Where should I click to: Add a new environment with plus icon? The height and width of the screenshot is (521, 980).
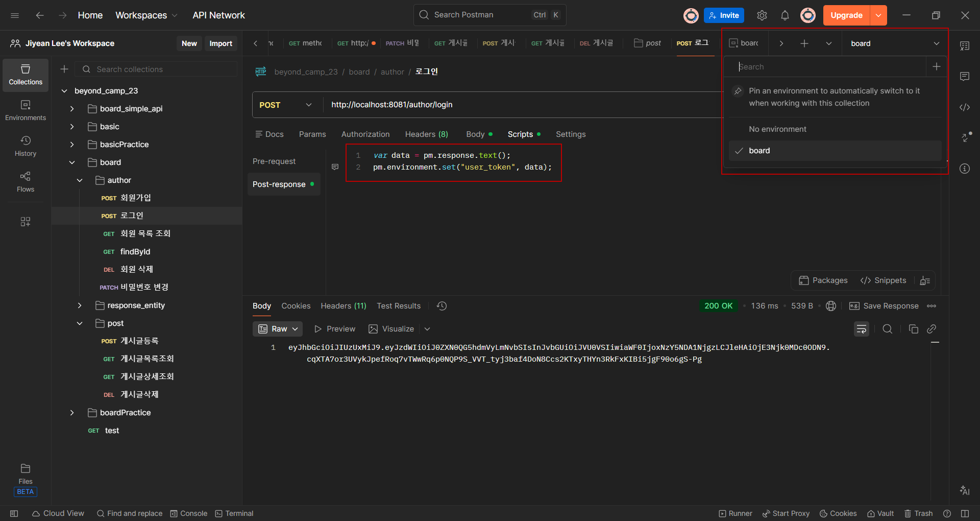pyautogui.click(x=937, y=66)
